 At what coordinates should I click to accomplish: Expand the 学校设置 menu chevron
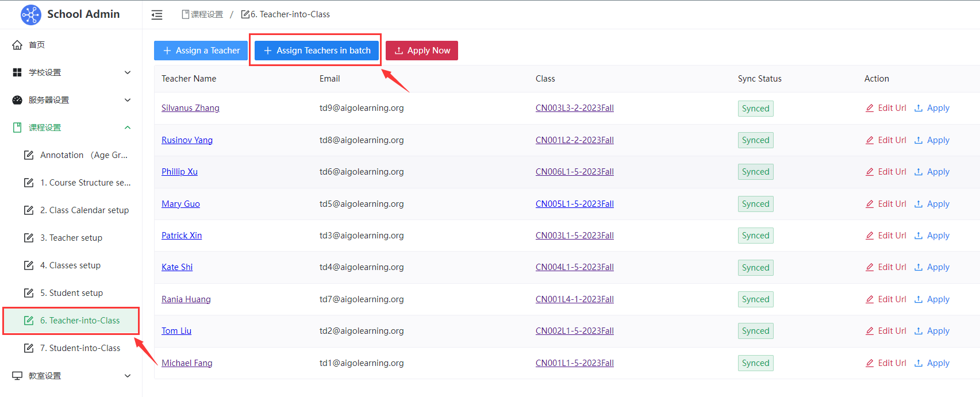[128, 72]
